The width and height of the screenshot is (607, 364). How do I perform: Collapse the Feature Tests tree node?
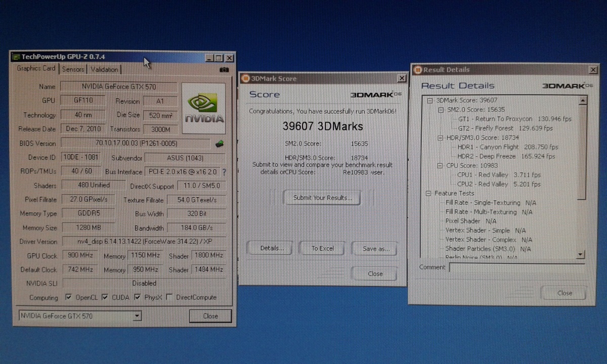(x=429, y=193)
